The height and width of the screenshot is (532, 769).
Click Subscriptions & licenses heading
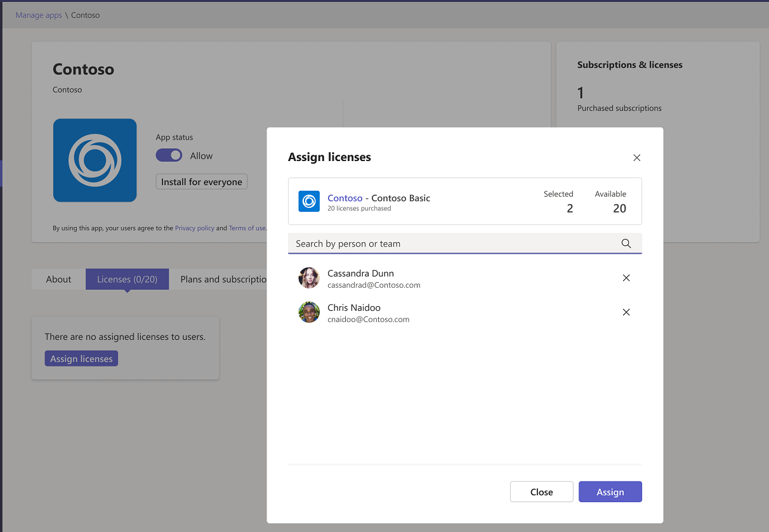[x=630, y=65]
